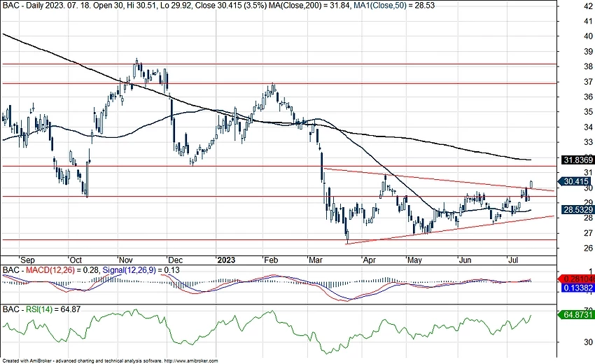This screenshot has width=595, height=364.
Task: Select the 31.8369 price tag on axis
Action: (x=578, y=160)
